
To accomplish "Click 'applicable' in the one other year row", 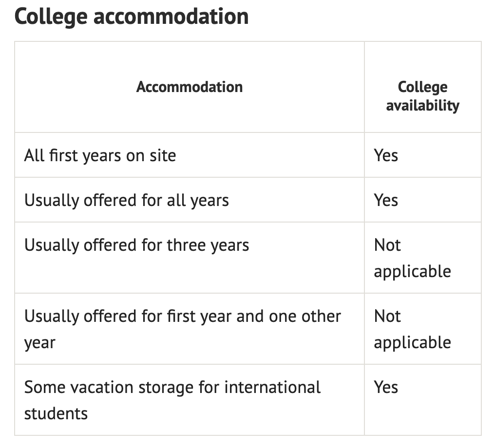I will [413, 342].
